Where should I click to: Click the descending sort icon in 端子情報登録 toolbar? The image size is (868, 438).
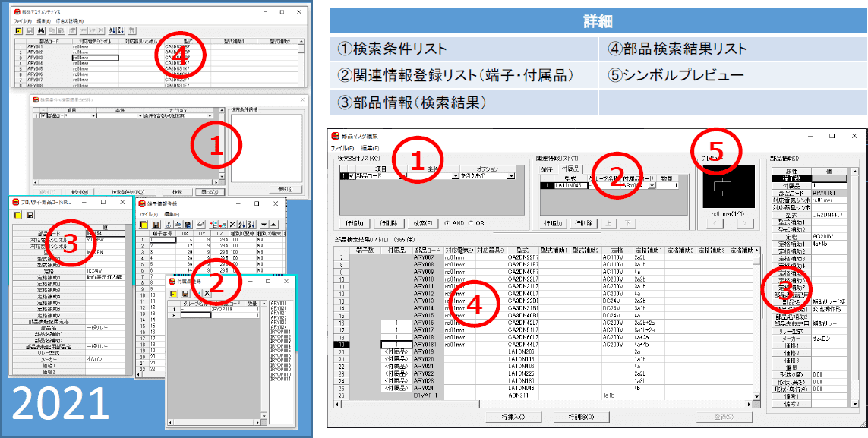tap(251, 225)
